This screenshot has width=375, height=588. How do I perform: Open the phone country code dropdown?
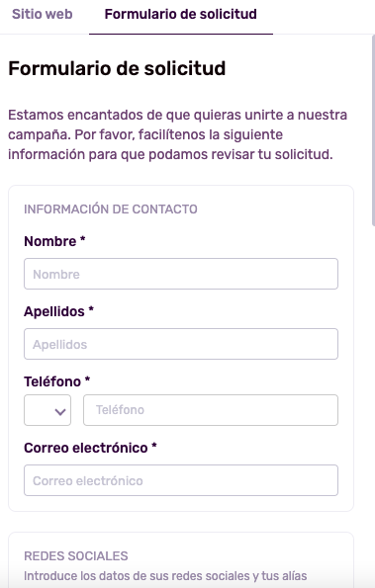(47, 410)
